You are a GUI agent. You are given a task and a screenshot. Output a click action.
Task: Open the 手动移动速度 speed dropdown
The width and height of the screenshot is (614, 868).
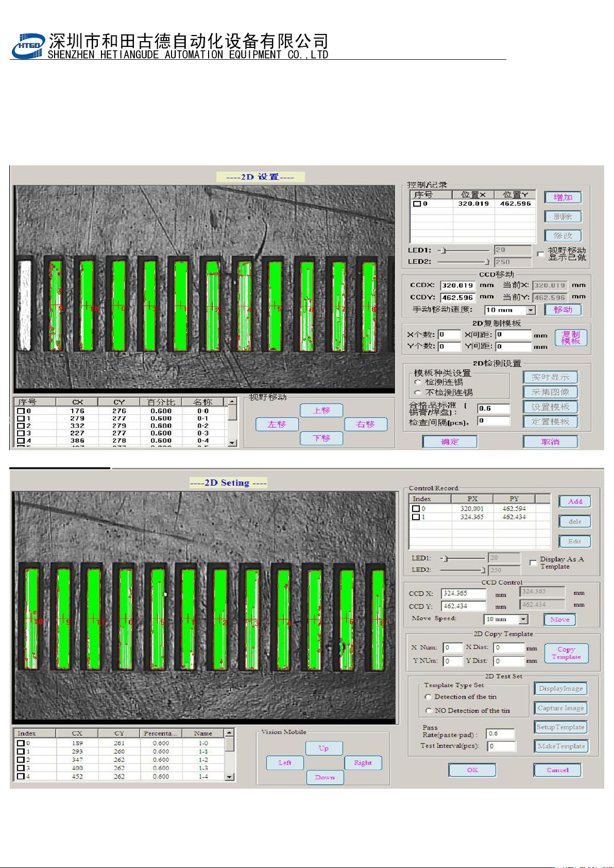531,310
